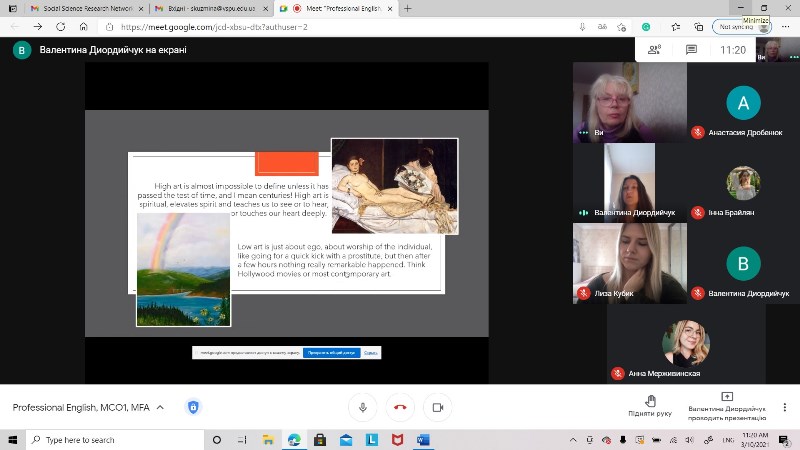Click the red hang-up call button
Viewport: 800px width, 450px height.
click(x=400, y=407)
